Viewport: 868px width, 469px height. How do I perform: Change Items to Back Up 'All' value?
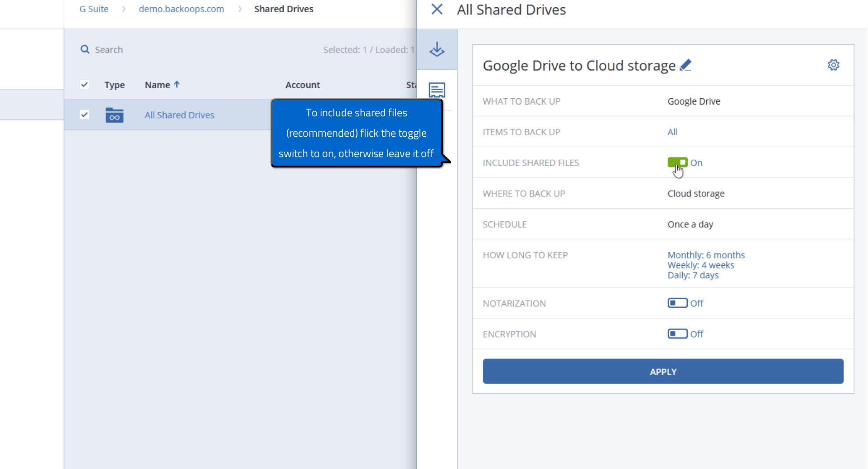[x=672, y=132]
